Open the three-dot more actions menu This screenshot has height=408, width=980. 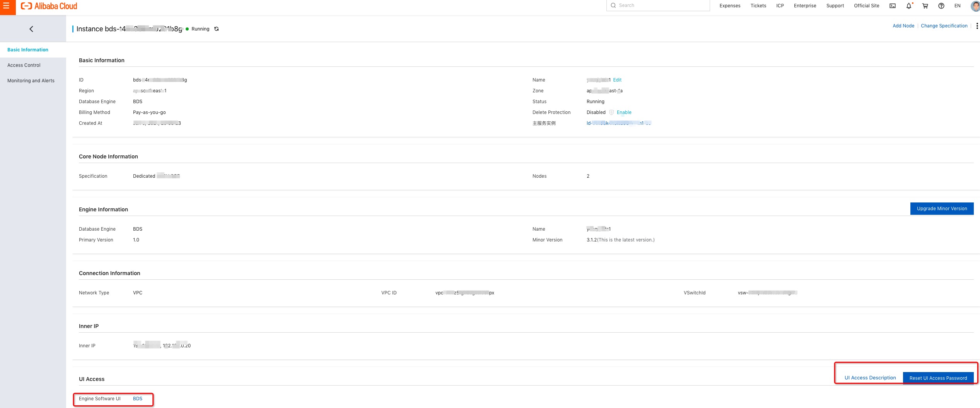[977, 26]
